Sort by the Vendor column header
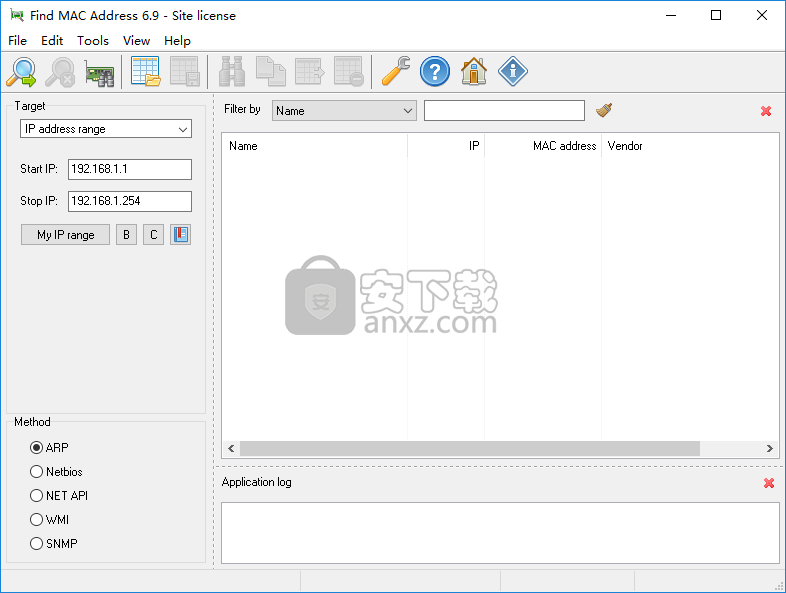 click(x=690, y=146)
